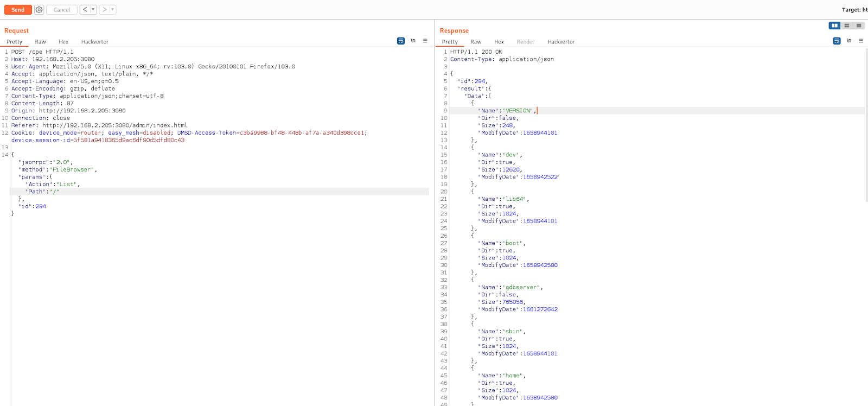This screenshot has width=868, height=406.
Task: Open Response panel hamburger options menu
Action: [861, 41]
